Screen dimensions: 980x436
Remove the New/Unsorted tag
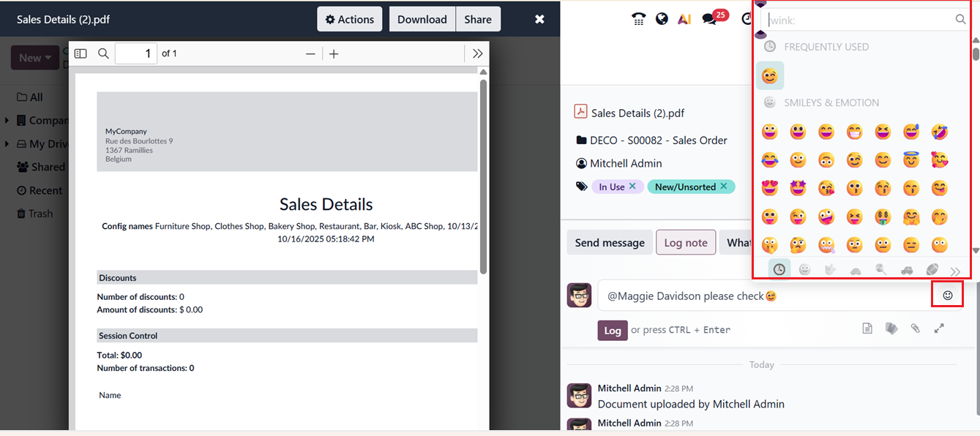(724, 187)
